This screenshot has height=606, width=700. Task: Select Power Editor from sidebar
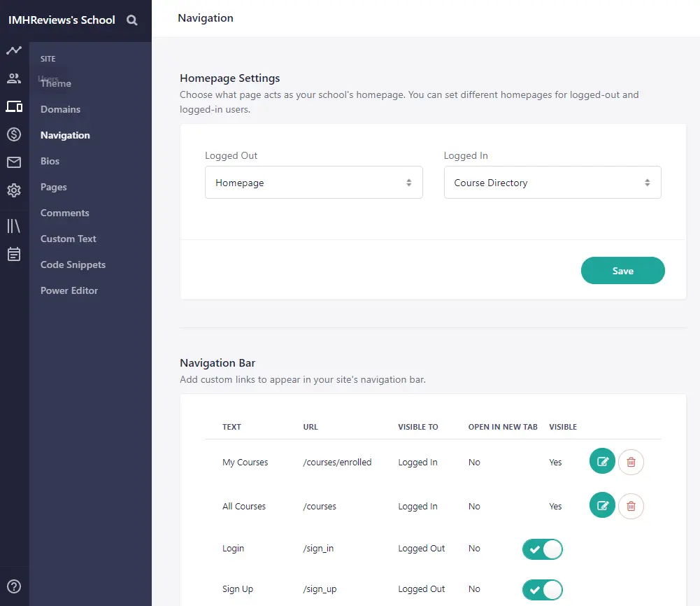[69, 290]
